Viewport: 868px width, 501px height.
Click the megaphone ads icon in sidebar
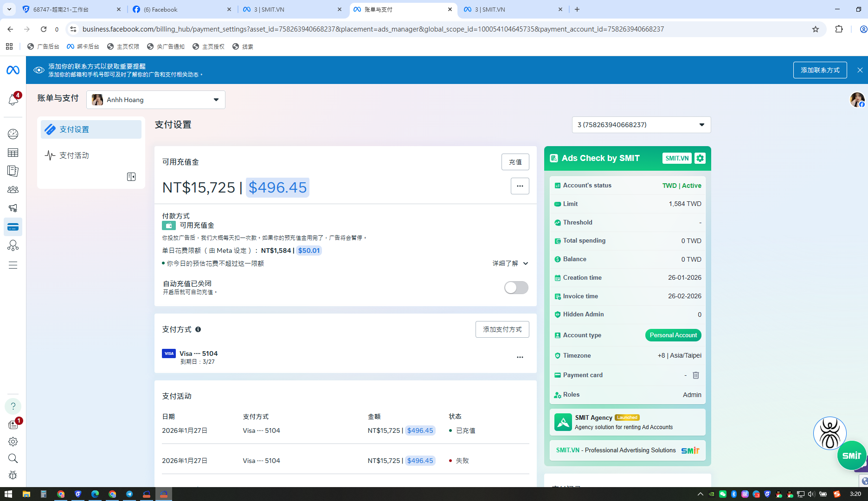pyautogui.click(x=13, y=208)
